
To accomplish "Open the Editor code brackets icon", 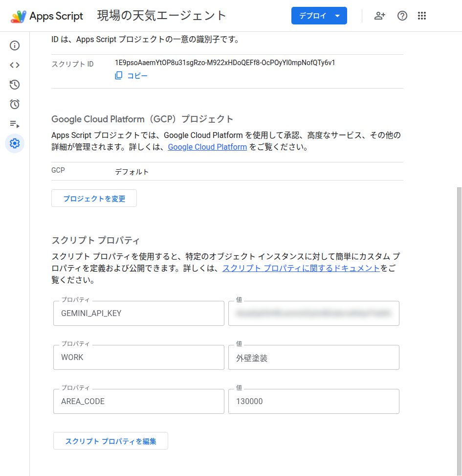I will pos(15,65).
